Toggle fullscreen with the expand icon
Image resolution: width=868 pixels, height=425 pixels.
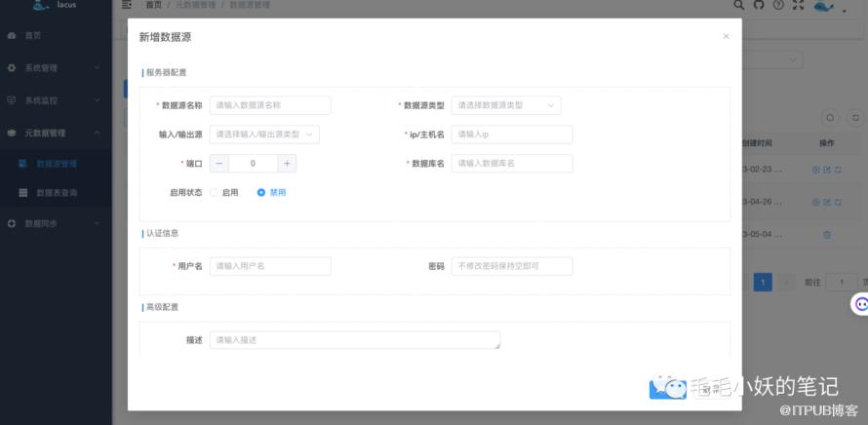pyautogui.click(x=798, y=5)
